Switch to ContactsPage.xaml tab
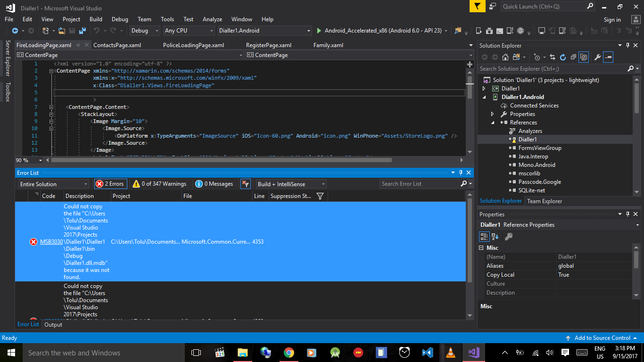 (x=117, y=45)
